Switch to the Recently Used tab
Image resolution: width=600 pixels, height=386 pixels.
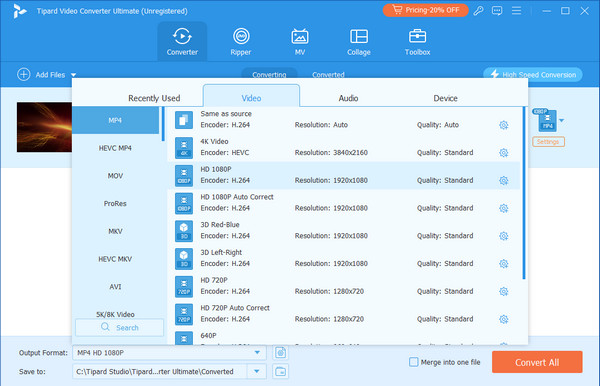click(154, 98)
